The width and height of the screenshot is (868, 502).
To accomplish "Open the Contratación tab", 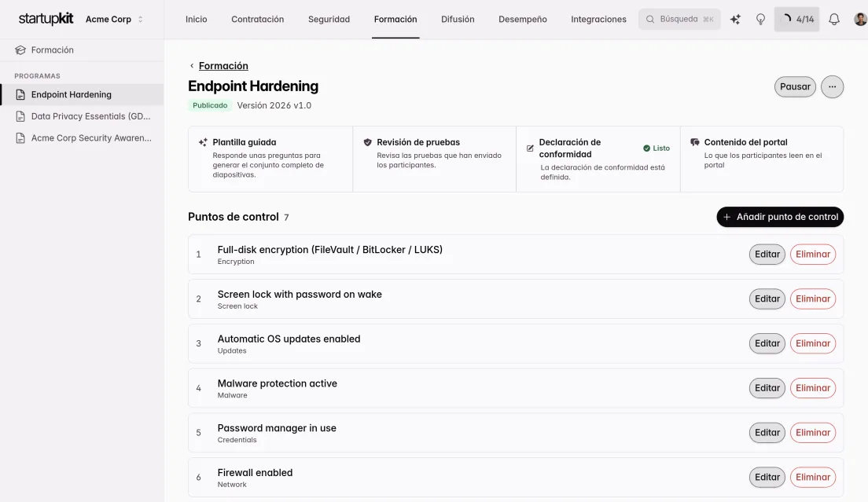I will click(x=257, y=19).
